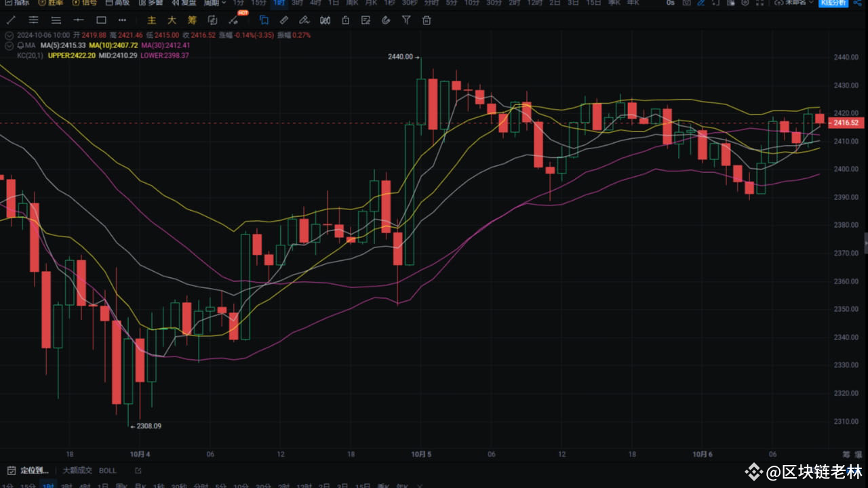
Task: Click the share icon at top right
Action: click(x=856, y=3)
